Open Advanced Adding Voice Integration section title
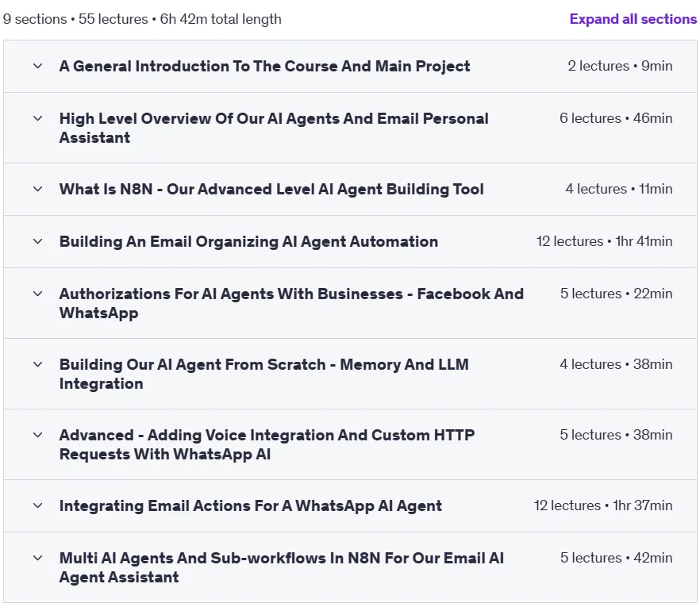This screenshot has width=700, height=607. click(267, 444)
